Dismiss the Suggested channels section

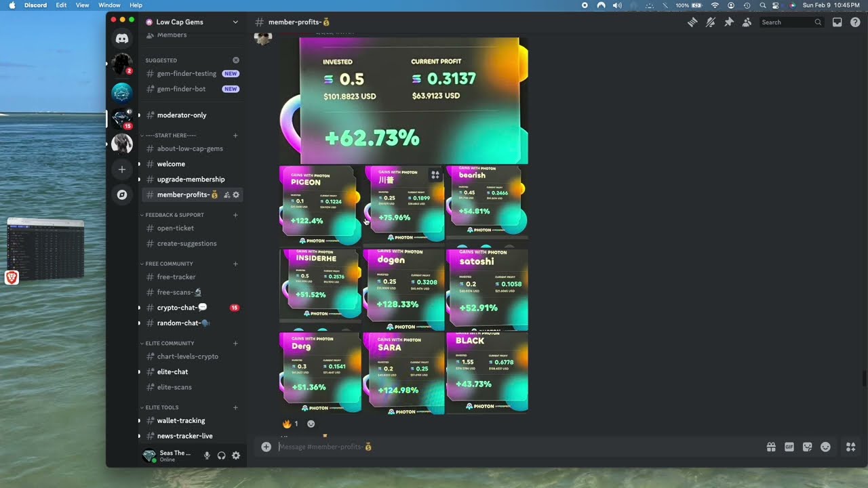pyautogui.click(x=236, y=60)
